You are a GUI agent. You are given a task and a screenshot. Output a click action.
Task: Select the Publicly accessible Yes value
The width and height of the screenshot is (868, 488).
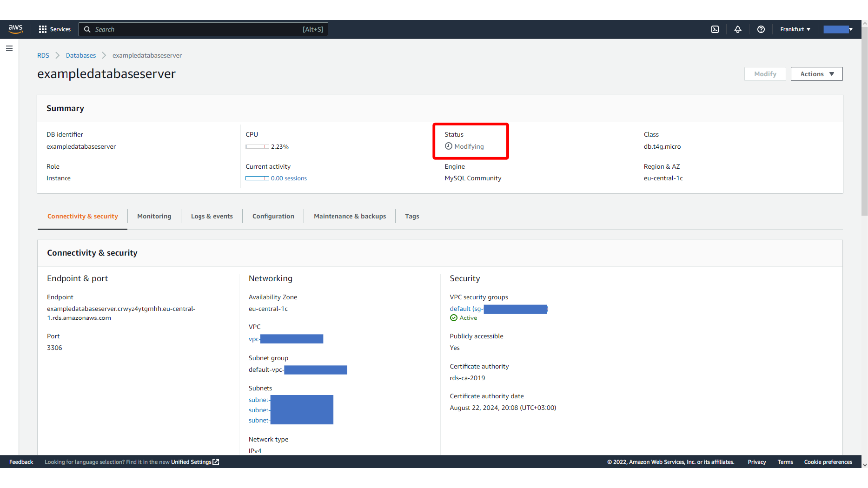tap(455, 348)
